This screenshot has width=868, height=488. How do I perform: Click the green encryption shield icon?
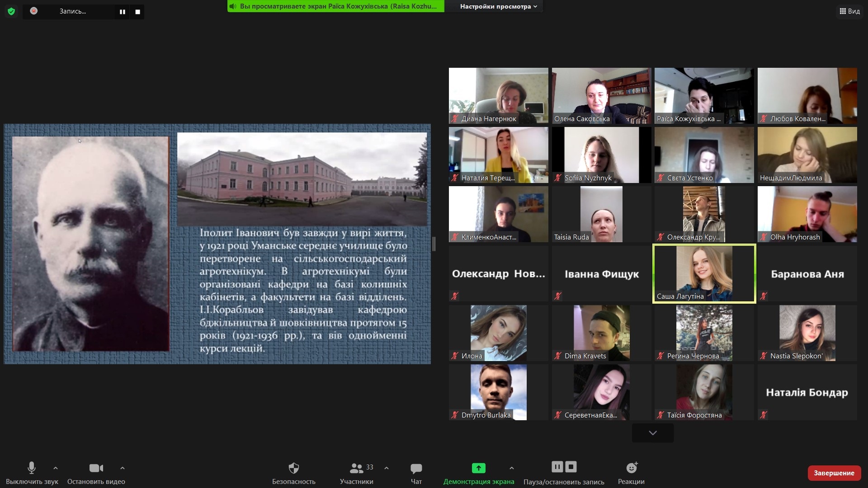point(11,11)
